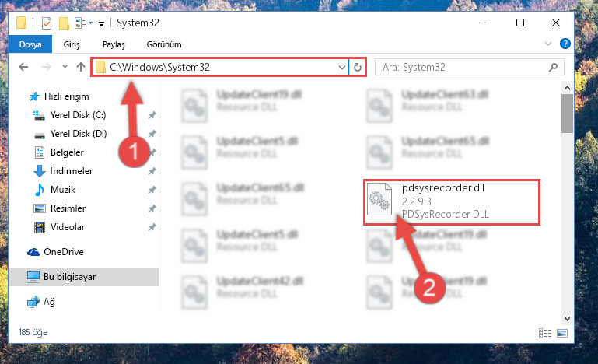The width and height of the screenshot is (598, 364).
Task: Click the Properties checkmark quick access icon
Action: (x=47, y=23)
